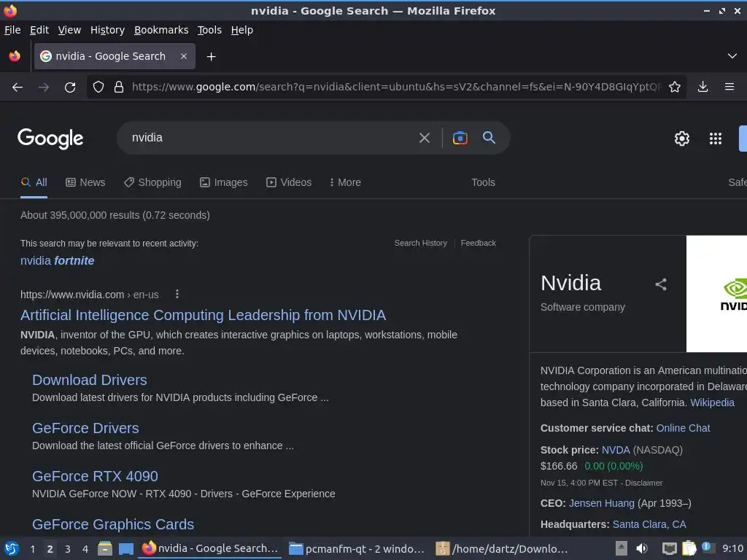Open a new browser tab
Screen dimensions: 747x560
click(x=211, y=57)
